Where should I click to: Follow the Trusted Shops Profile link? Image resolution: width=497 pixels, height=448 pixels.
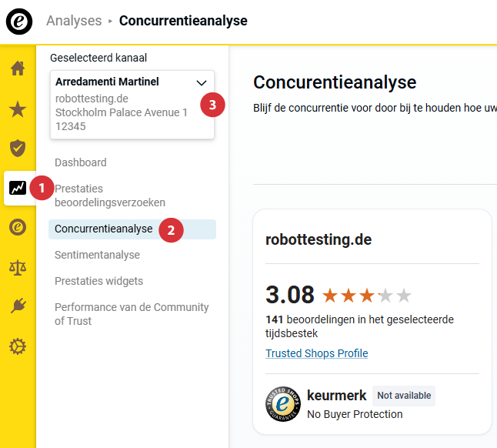[317, 353]
